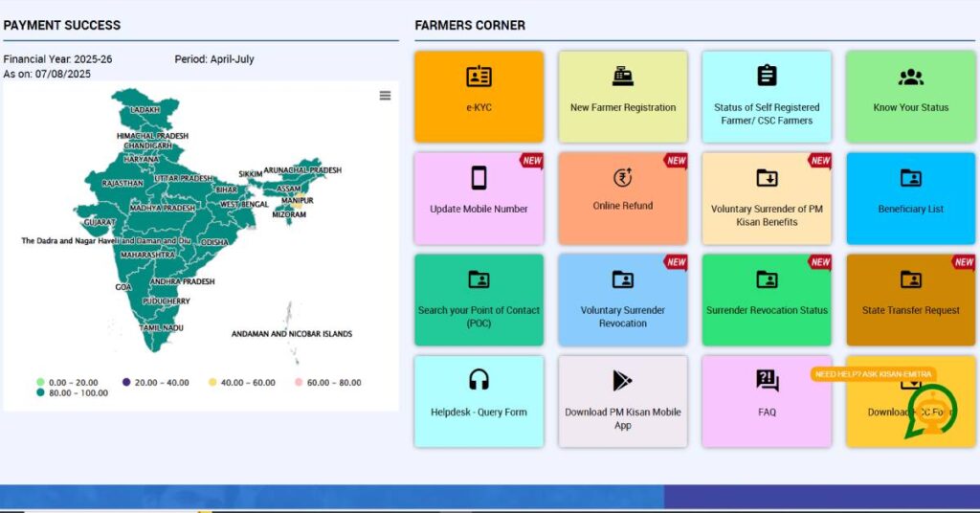Toggle the 0.00 - 20.00 legend swatch
The width and height of the screenshot is (980, 513).
click(40, 383)
